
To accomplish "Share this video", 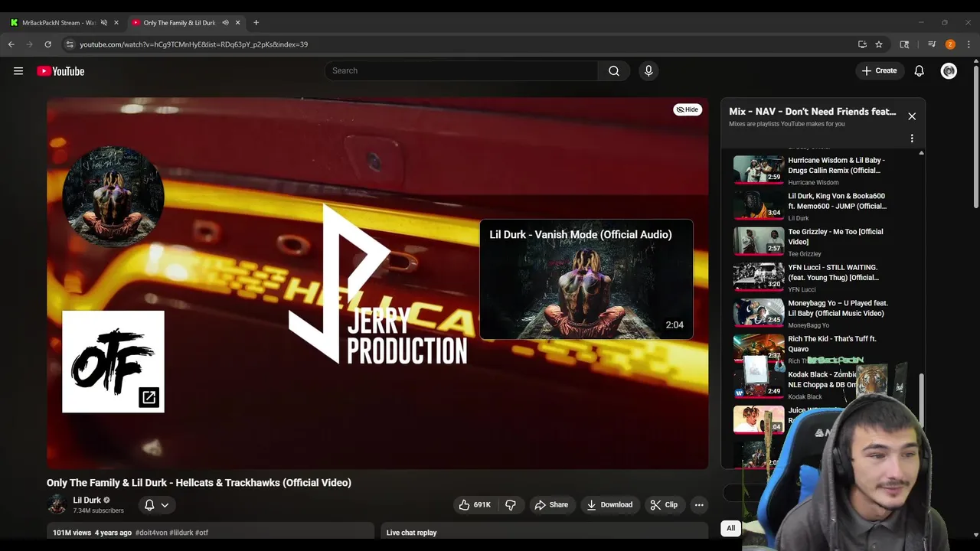I will pyautogui.click(x=551, y=505).
